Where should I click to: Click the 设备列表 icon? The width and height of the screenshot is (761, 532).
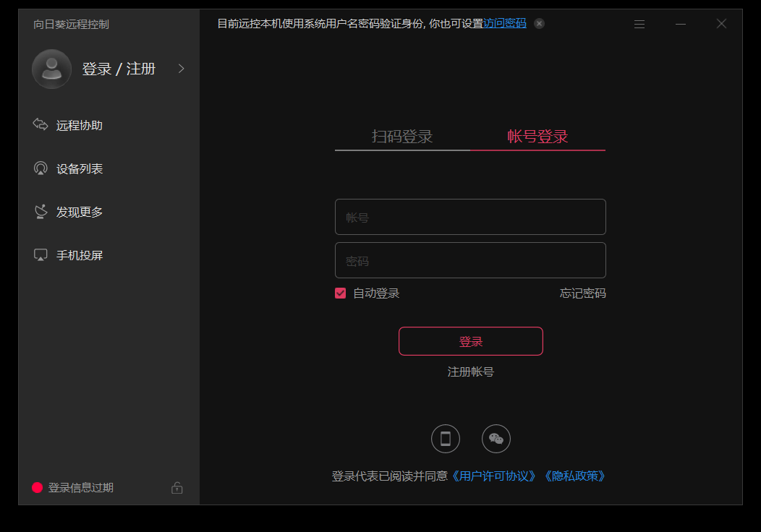41,168
